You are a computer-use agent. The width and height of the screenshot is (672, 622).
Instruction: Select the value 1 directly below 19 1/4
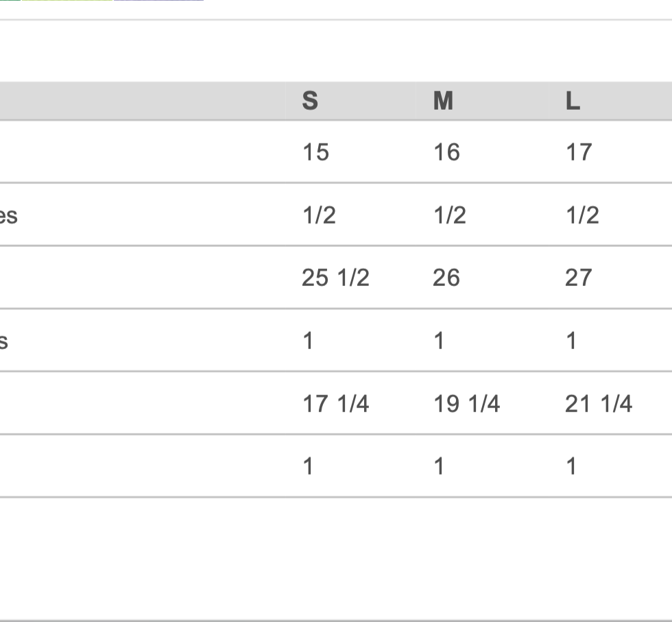point(439,466)
